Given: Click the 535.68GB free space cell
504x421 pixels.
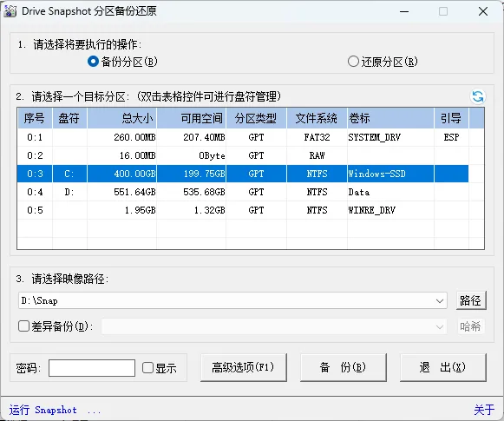Looking at the screenshot, I should 192,192.
